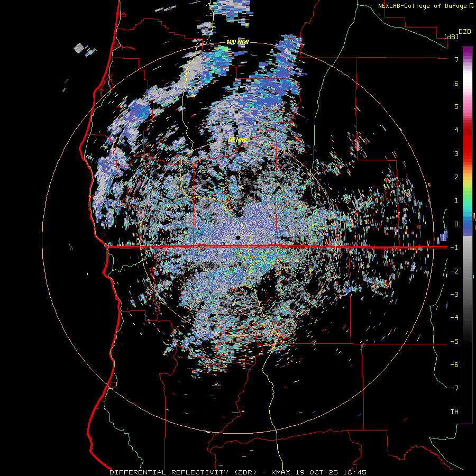Click the [dB] units label
Viewport: 476px width, 476px height.
pyautogui.click(x=452, y=36)
